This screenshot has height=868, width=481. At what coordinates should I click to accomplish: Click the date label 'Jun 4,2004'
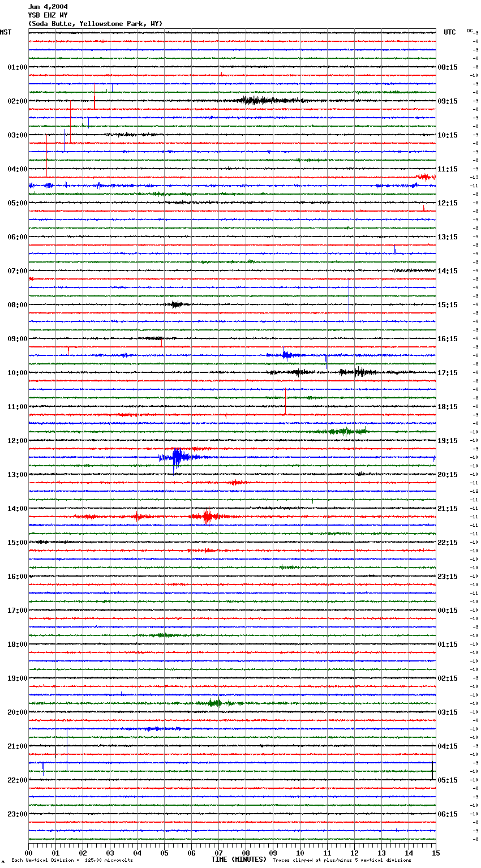(48, 7)
